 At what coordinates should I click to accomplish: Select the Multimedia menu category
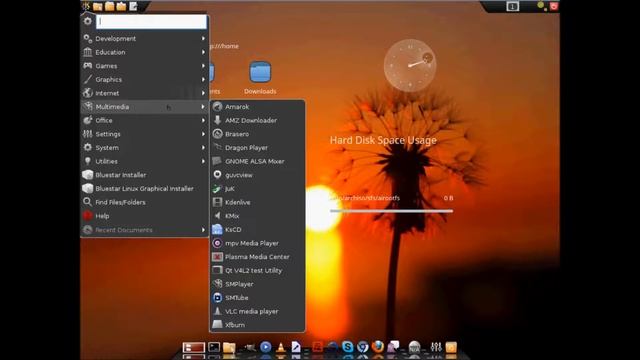click(x=144, y=107)
